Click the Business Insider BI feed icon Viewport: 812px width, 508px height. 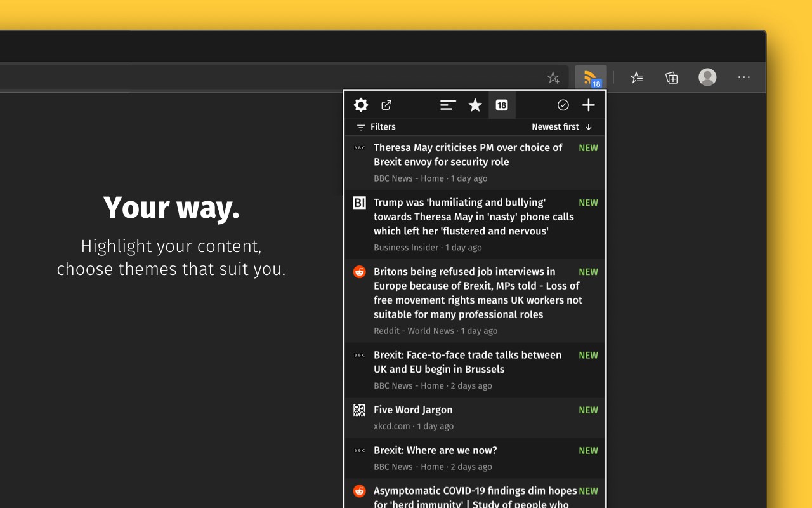[x=360, y=203]
